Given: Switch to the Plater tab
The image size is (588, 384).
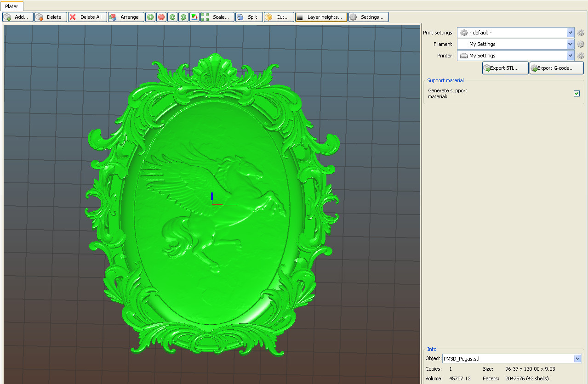Looking at the screenshot, I should [x=11, y=6].
